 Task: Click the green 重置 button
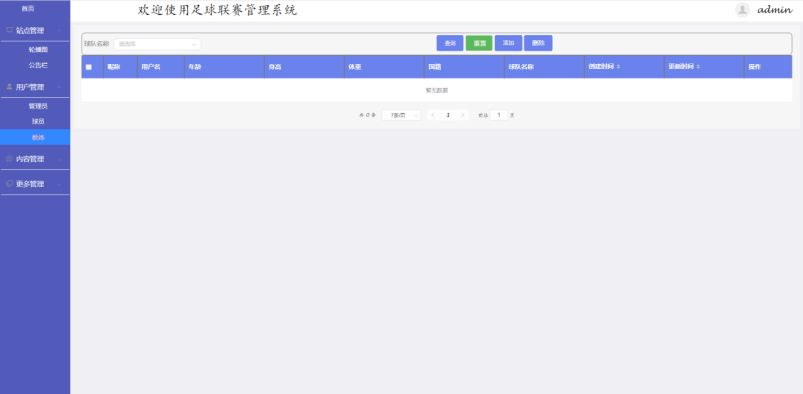[479, 43]
